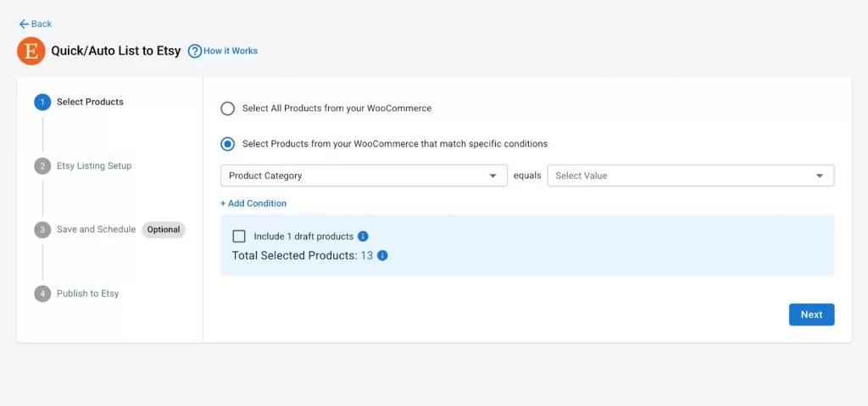Screen dimensions: 868x406
Task: Click the step 4 circle icon
Action: pos(42,293)
